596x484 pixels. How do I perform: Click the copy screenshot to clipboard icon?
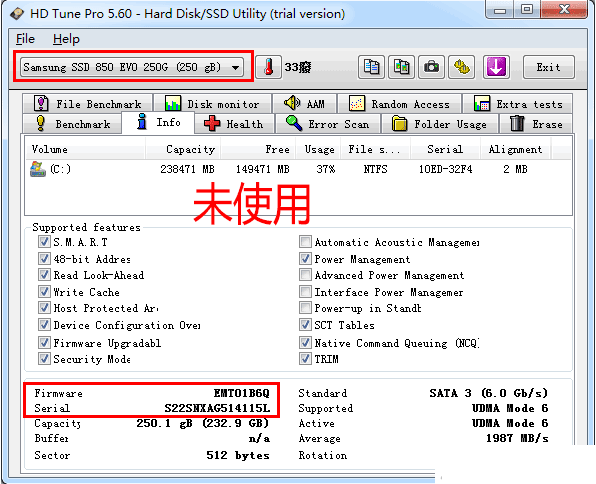(401, 67)
